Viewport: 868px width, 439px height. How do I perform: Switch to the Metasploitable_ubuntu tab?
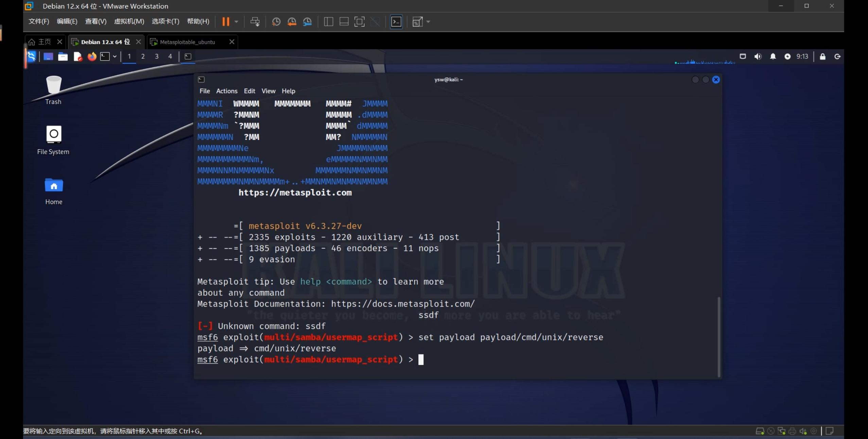187,42
